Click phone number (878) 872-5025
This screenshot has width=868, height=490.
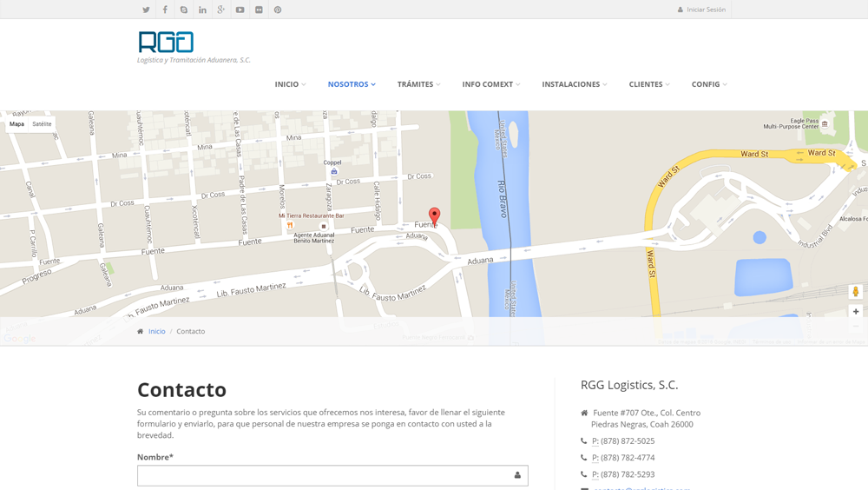tap(628, 441)
